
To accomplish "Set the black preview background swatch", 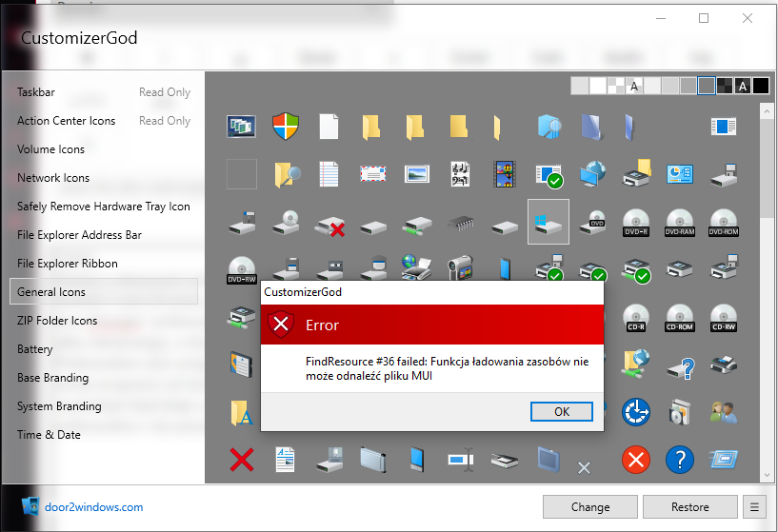I will [761, 86].
